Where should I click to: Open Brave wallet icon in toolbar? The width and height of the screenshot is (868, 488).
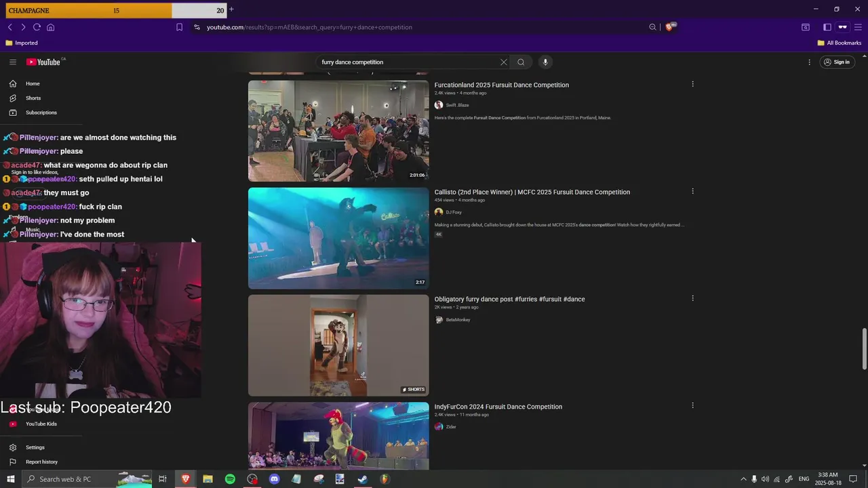tap(805, 27)
